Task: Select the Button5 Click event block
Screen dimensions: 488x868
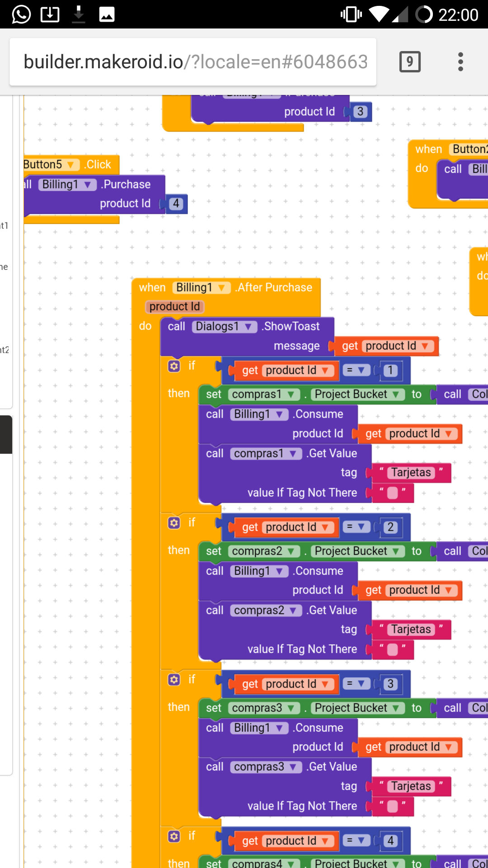Action: tap(99, 165)
